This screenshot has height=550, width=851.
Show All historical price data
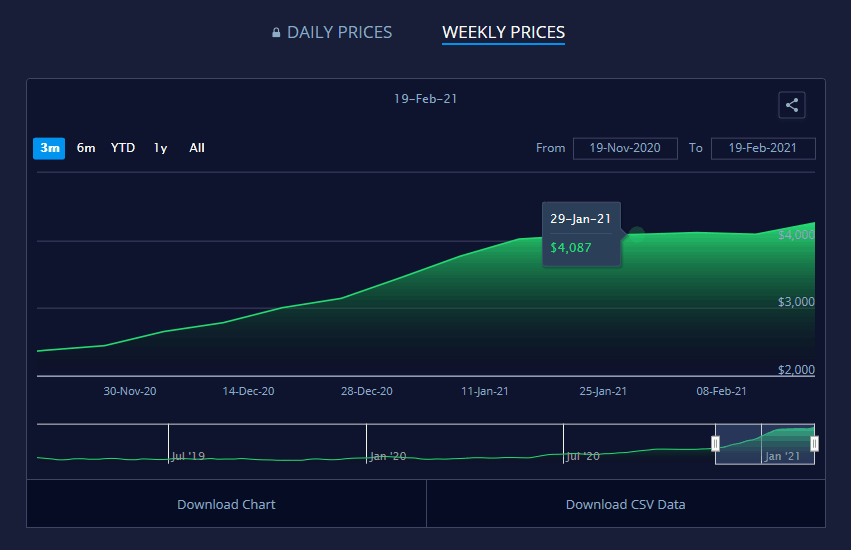[197, 148]
